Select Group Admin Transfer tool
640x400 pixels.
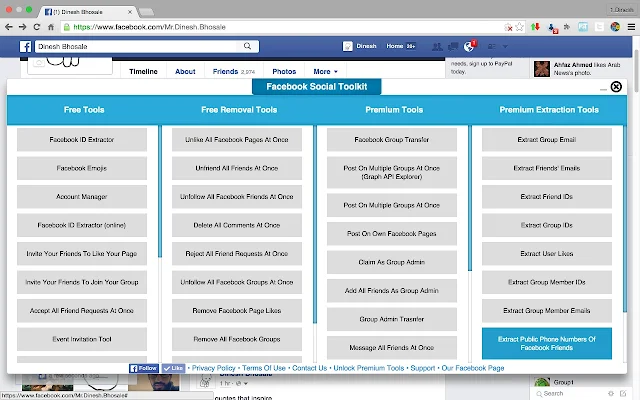coord(392,319)
